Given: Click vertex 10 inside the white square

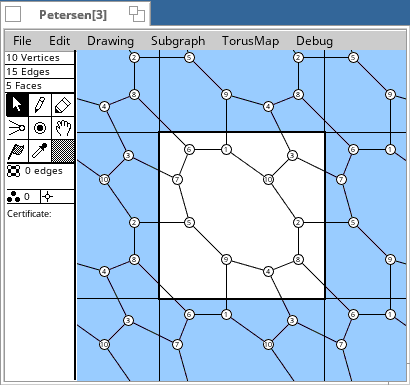Looking at the screenshot, I should [x=268, y=179].
